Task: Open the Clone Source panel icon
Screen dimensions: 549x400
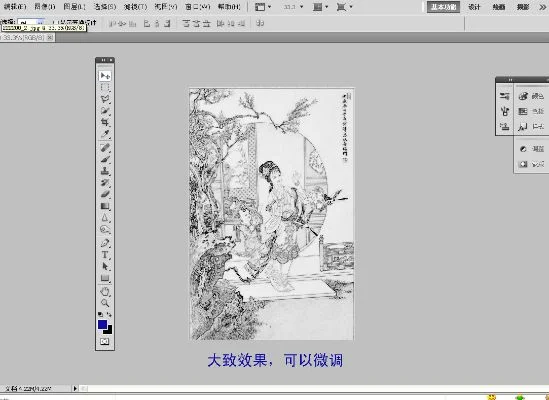Action: (505, 126)
